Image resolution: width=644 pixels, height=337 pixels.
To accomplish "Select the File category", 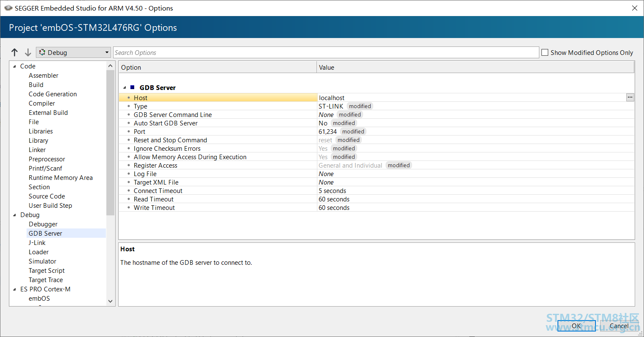I will [34, 122].
